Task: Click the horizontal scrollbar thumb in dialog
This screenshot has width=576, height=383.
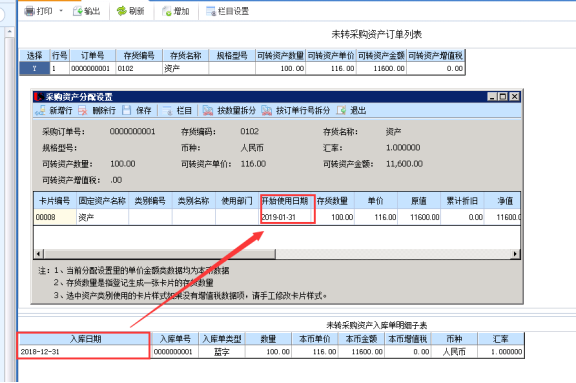Action: click(160, 254)
